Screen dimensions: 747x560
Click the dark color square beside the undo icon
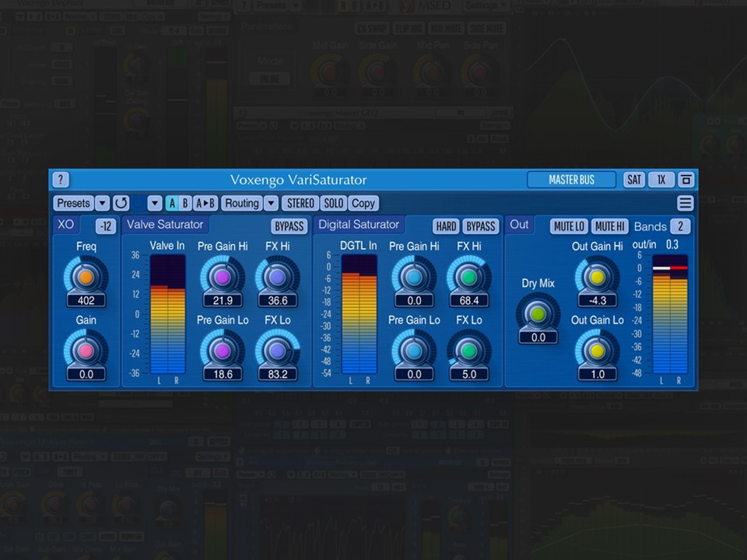tap(139, 203)
